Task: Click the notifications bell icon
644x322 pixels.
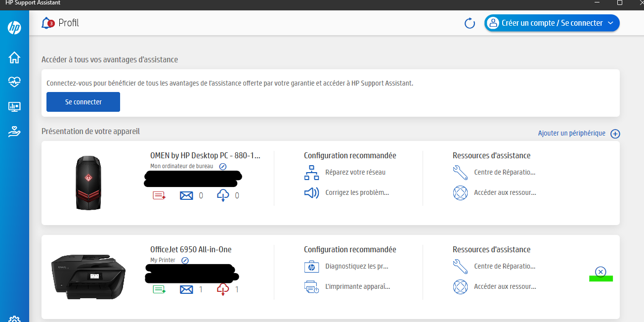Action: 47,23
